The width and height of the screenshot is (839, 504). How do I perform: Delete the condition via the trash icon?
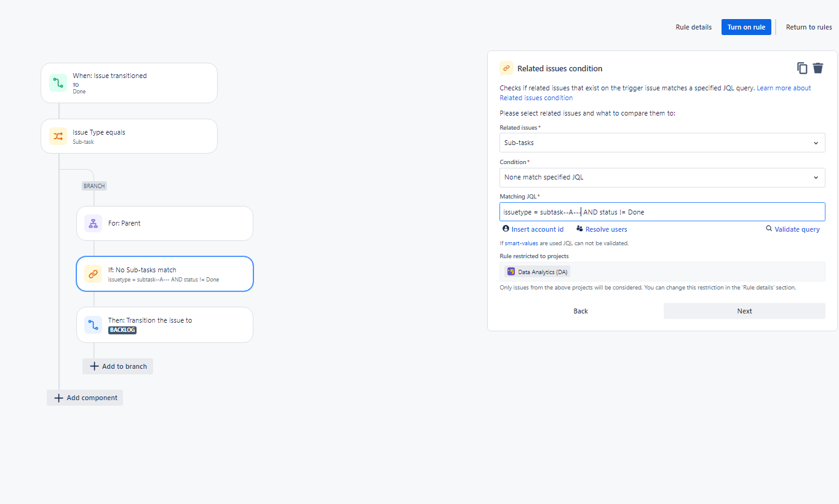click(x=818, y=68)
